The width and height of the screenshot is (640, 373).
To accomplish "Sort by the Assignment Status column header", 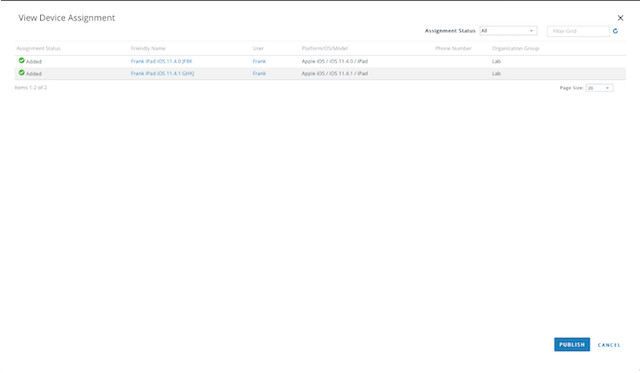I will 38,48.
